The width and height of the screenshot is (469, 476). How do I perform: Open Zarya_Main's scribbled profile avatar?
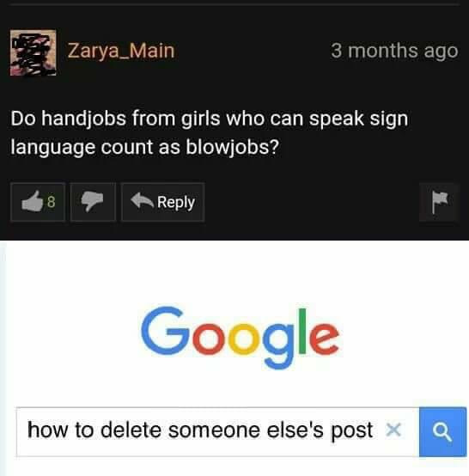(x=33, y=52)
